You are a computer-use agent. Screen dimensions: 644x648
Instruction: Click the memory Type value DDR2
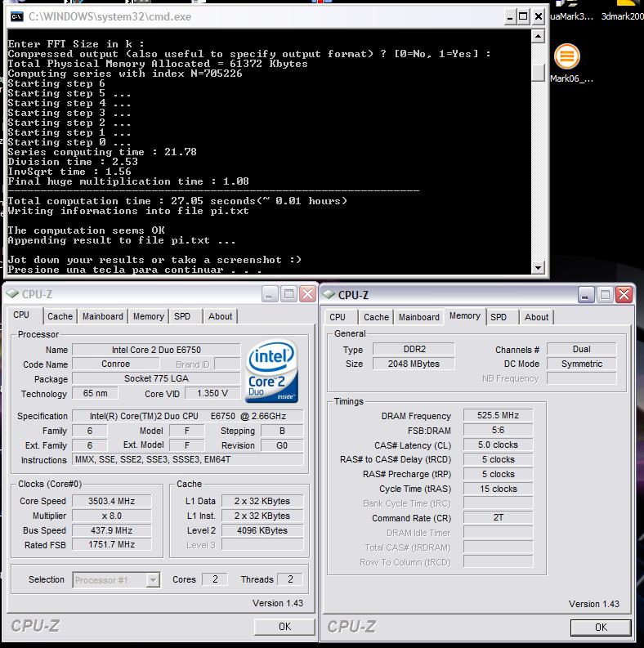coord(414,349)
